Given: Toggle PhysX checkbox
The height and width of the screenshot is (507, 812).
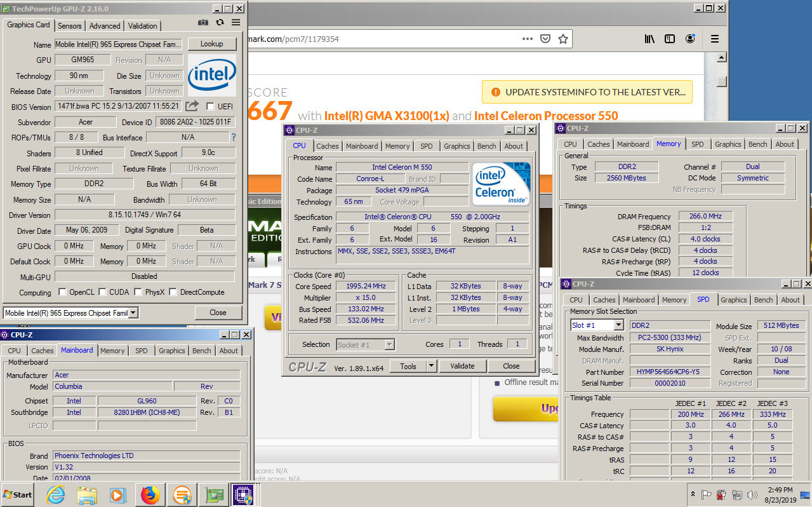Looking at the screenshot, I should pyautogui.click(x=138, y=292).
